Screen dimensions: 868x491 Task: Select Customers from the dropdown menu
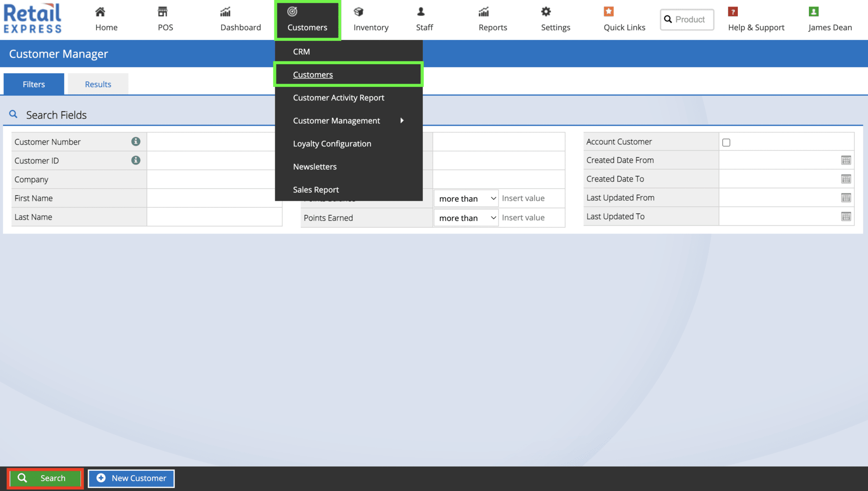[349, 75]
